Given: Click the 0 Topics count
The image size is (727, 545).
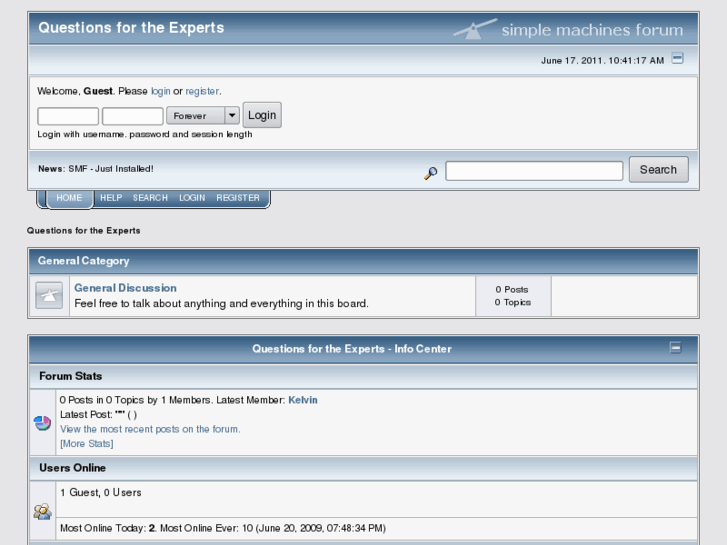Looking at the screenshot, I should [x=512, y=302].
